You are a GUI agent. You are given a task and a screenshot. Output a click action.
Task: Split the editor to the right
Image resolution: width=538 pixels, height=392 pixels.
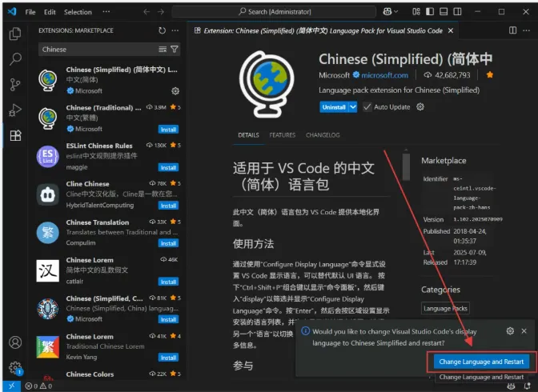pos(512,30)
